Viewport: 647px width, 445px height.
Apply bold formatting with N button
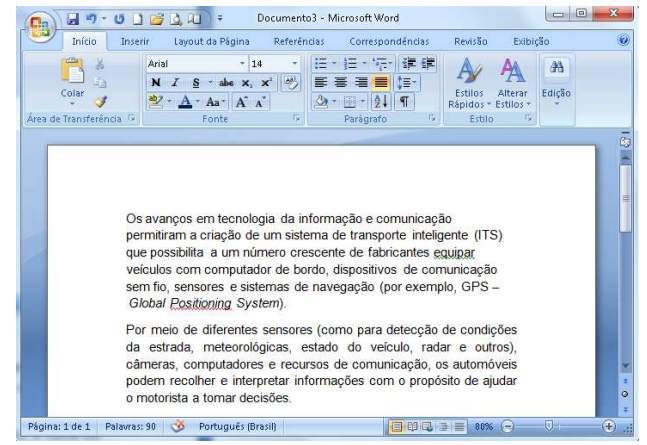coord(154,81)
